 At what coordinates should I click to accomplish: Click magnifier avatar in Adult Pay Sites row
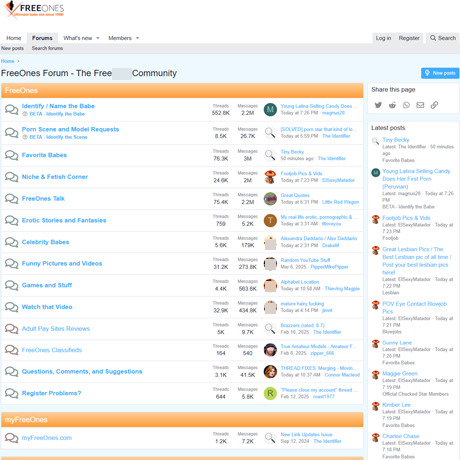tap(270, 329)
